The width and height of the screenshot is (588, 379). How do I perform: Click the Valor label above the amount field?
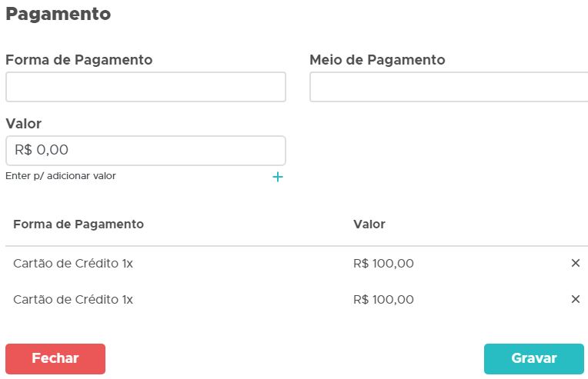(x=23, y=124)
